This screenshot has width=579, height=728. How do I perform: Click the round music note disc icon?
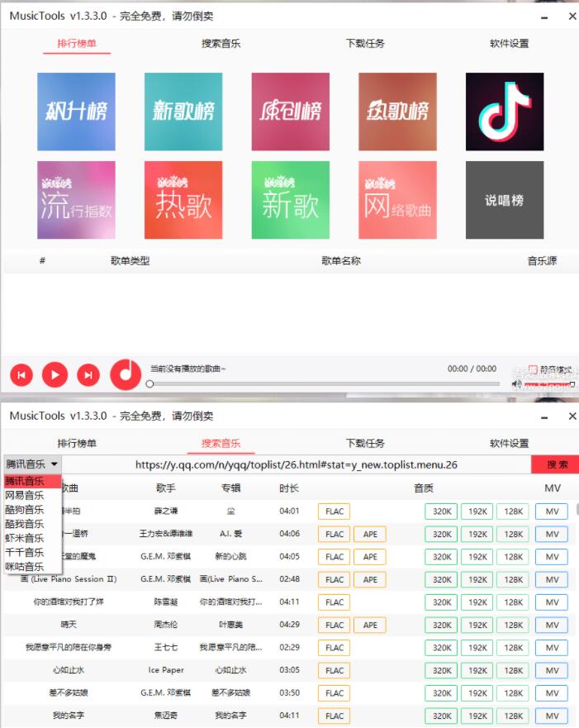tap(126, 374)
